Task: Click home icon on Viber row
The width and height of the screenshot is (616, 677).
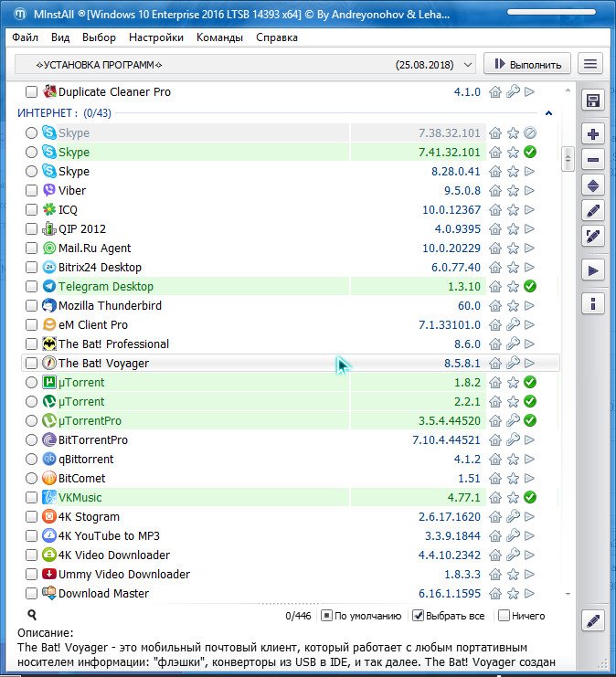Action: (495, 190)
